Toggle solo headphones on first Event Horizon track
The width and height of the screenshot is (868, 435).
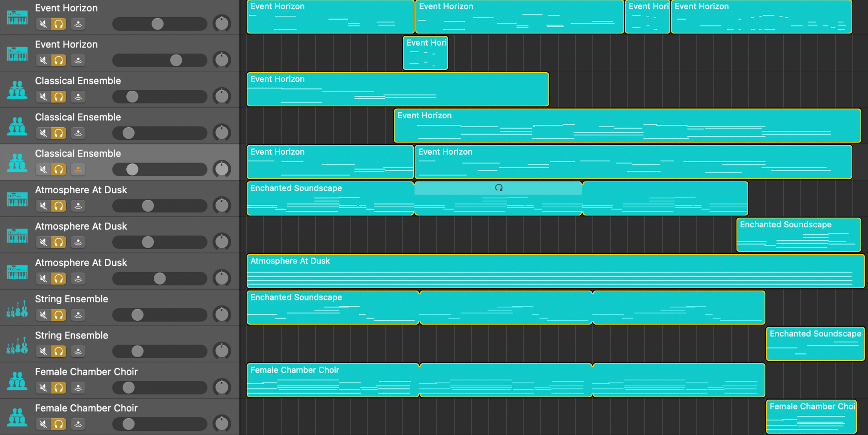[59, 24]
